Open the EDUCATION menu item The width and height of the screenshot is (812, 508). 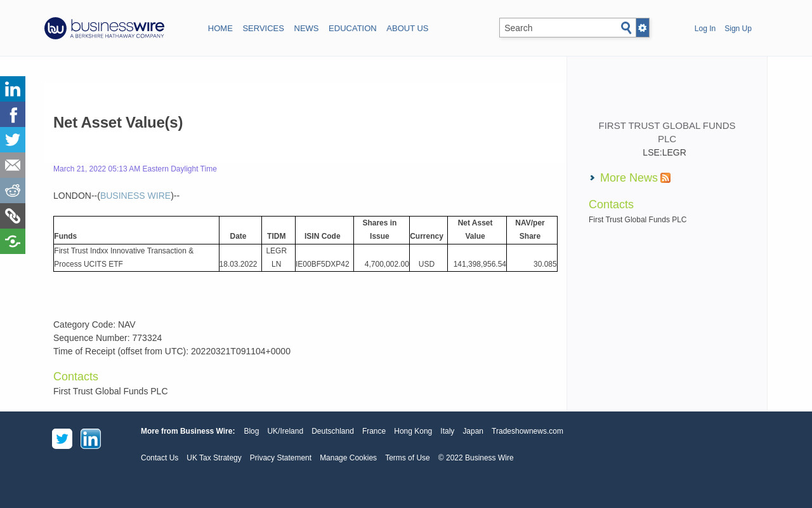(x=353, y=29)
